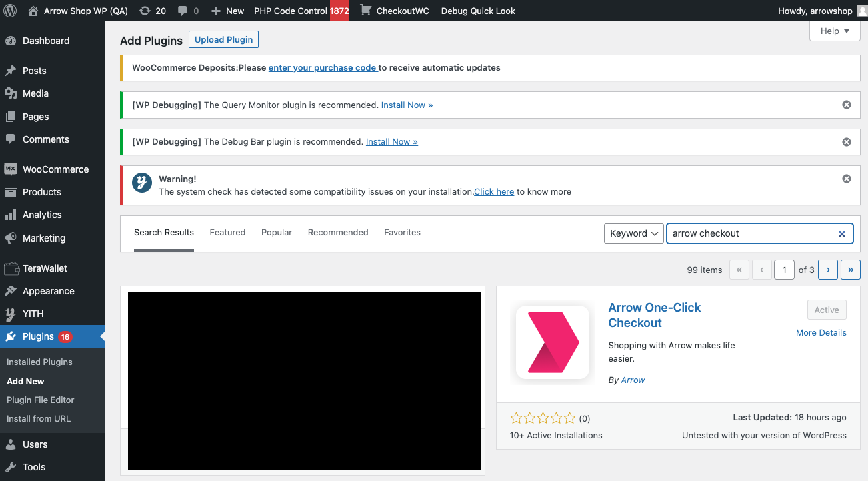
Task: Dismiss the Query Monitor recommendation notice
Action: 847,105
